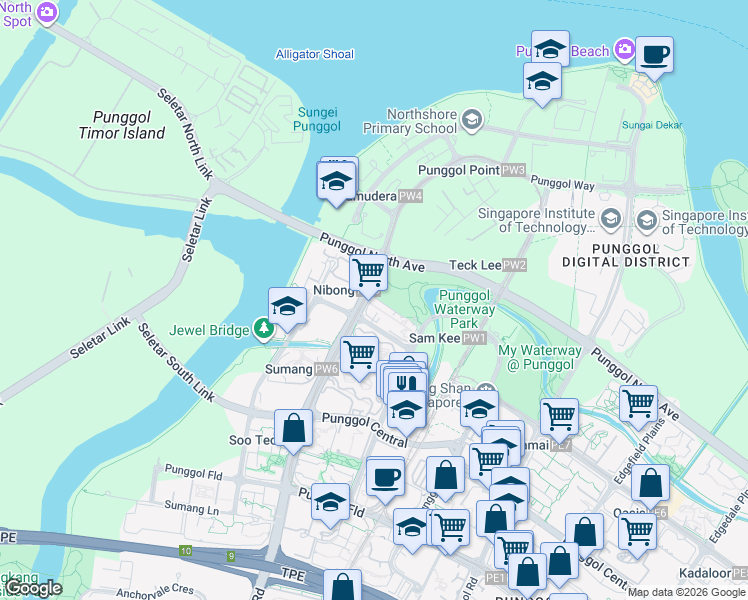The image size is (748, 600).
Task: Click the exit 10 highway shield
Action: pos(186,551)
